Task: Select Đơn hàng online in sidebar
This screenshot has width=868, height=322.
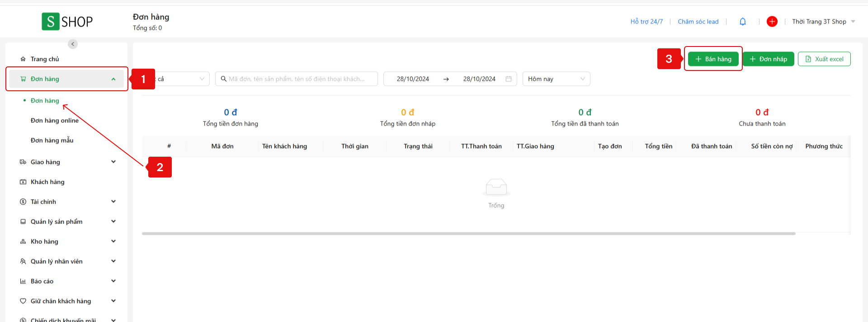Action: click(55, 121)
